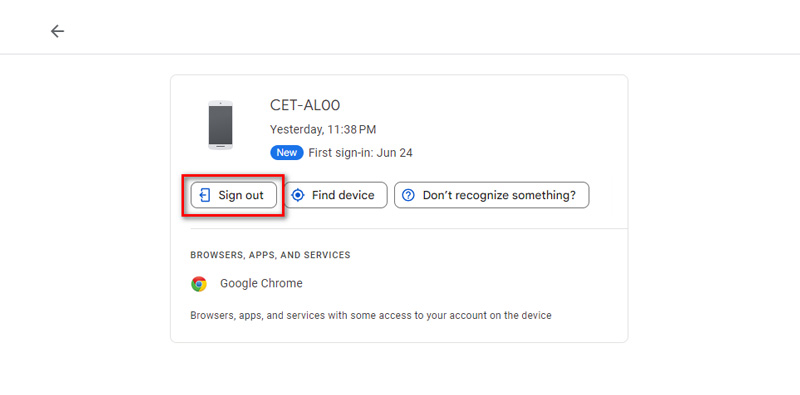Click the Google Chrome logo icon
The width and height of the screenshot is (800, 395).
point(199,284)
